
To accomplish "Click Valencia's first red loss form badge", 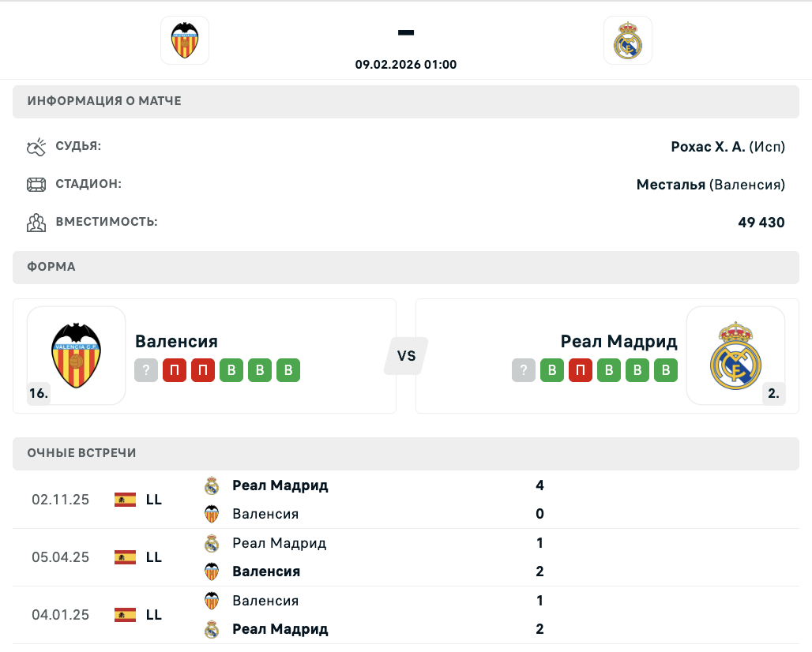I will pos(175,370).
